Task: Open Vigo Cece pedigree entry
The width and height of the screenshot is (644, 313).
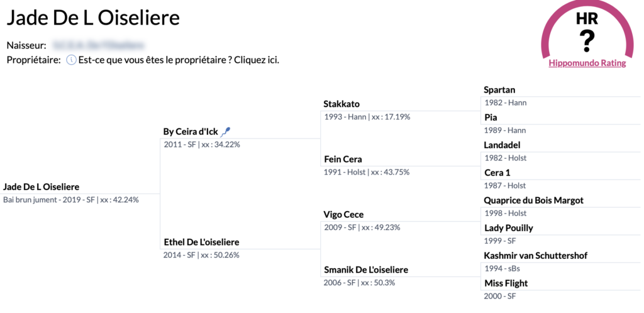Action: click(x=343, y=214)
